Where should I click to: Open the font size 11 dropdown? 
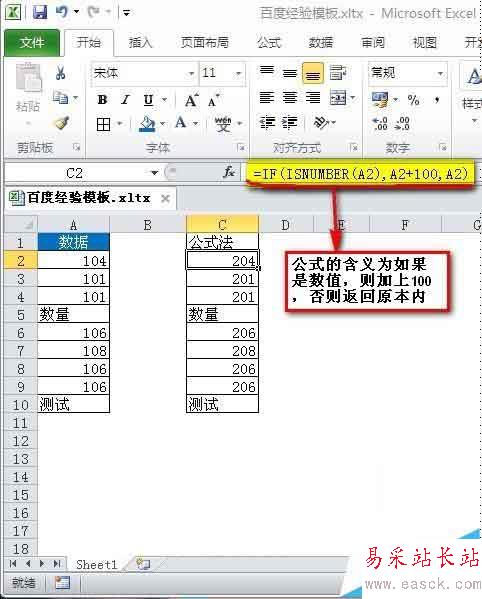238,73
